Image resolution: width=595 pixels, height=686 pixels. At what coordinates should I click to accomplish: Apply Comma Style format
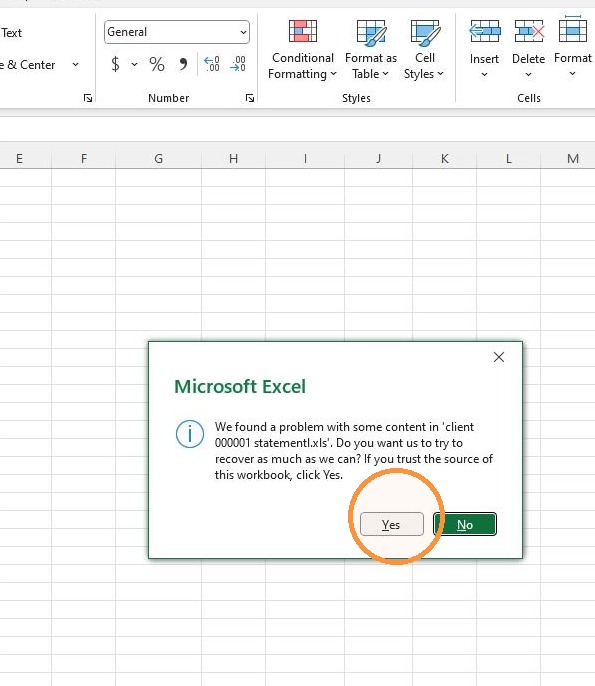pyautogui.click(x=183, y=64)
